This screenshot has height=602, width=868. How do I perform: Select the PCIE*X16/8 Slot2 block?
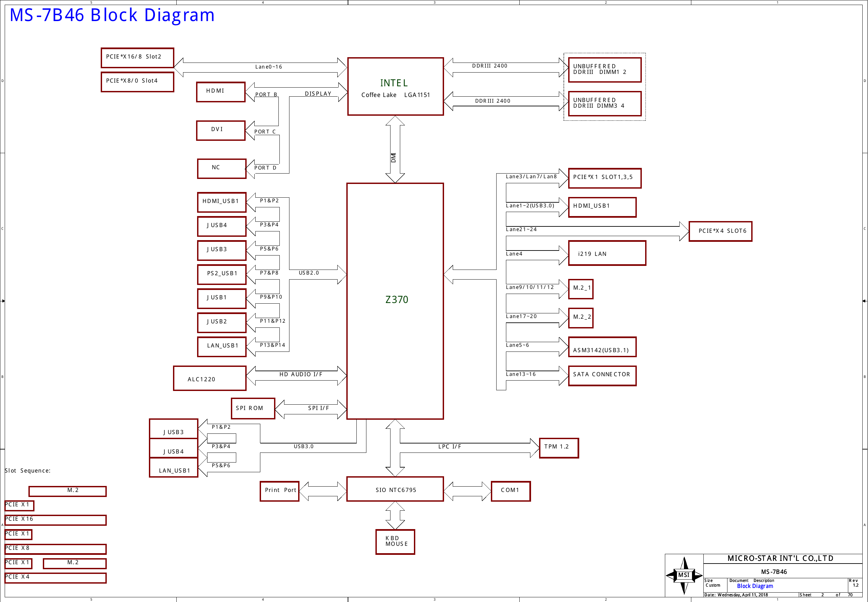click(138, 58)
